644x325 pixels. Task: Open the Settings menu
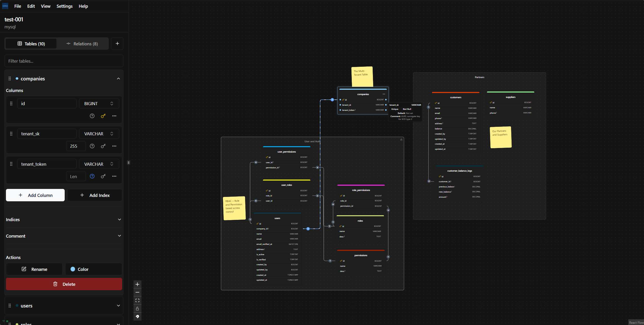64,6
